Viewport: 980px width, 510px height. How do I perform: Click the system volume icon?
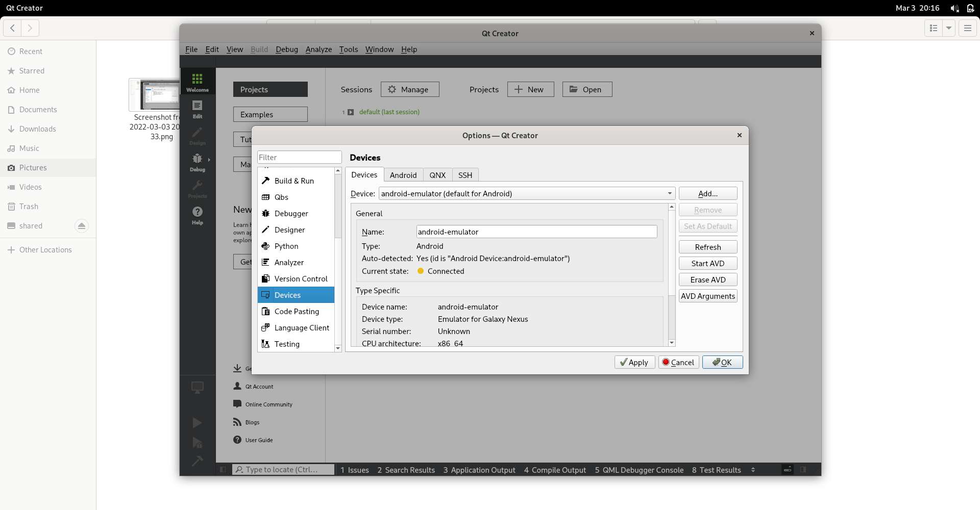(954, 8)
